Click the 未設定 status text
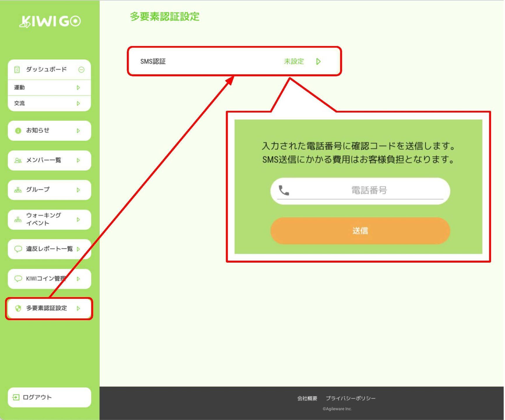Image resolution: width=505 pixels, height=420 pixels. [294, 61]
